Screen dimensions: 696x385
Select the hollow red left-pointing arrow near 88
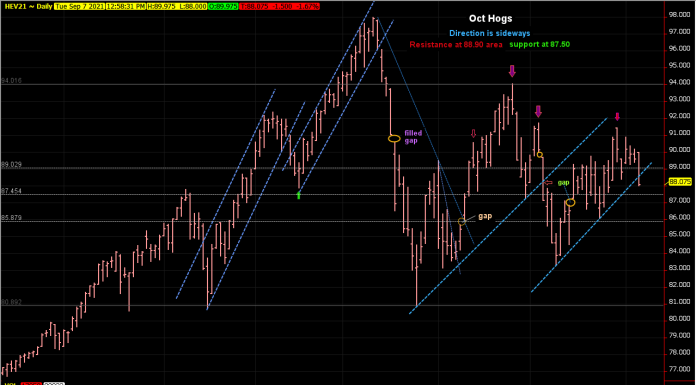(548, 183)
